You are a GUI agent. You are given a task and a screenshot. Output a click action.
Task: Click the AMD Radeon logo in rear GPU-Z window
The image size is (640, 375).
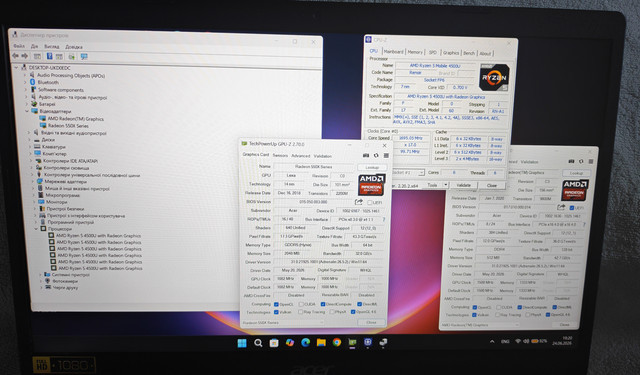tap(575, 190)
